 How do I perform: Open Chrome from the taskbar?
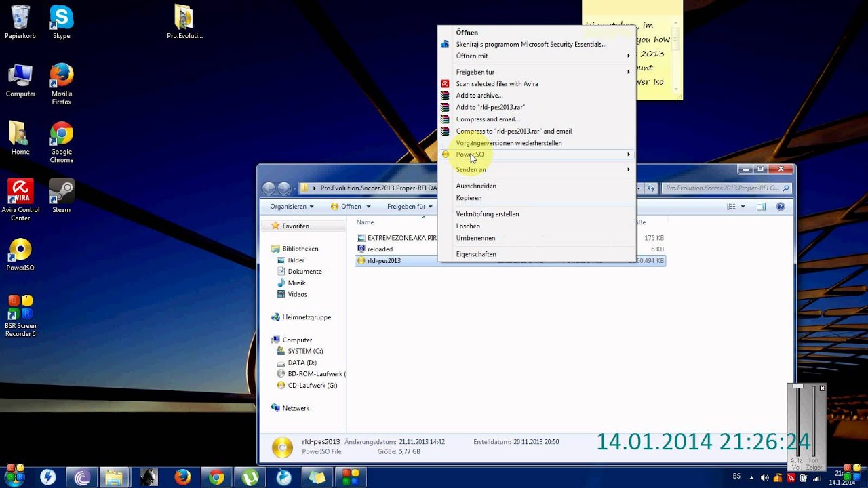[x=216, y=477]
